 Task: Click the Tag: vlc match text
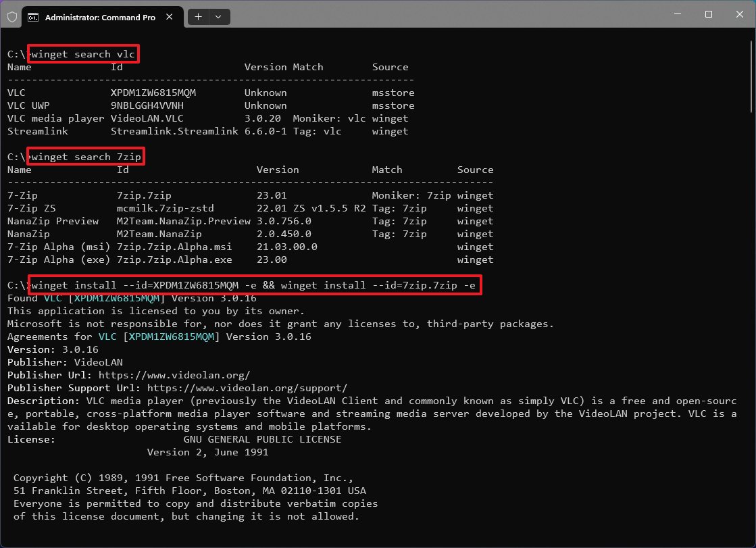tap(317, 131)
